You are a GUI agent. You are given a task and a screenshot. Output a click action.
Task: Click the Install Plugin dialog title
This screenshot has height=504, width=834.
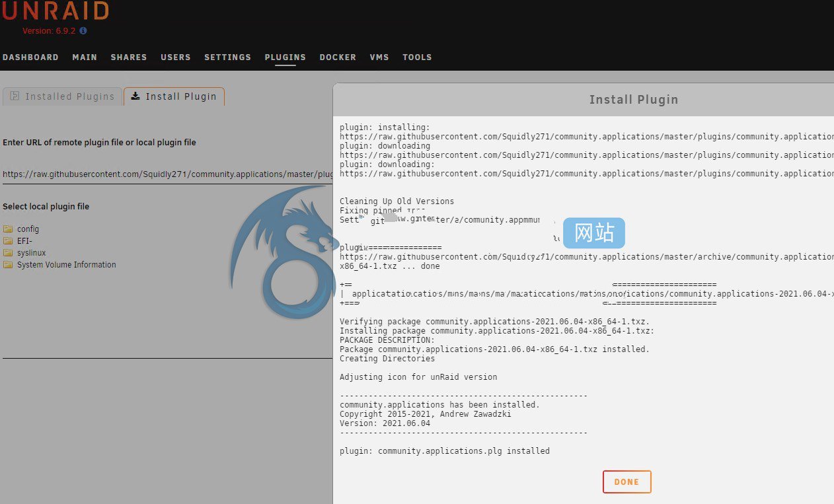click(634, 100)
